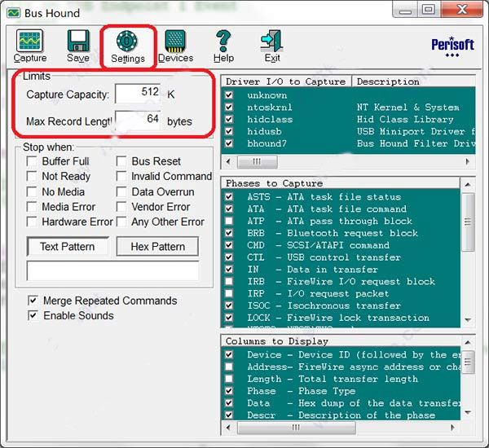Click the Capture toolbar icon
Screen dimensions: 489x448
click(x=30, y=42)
